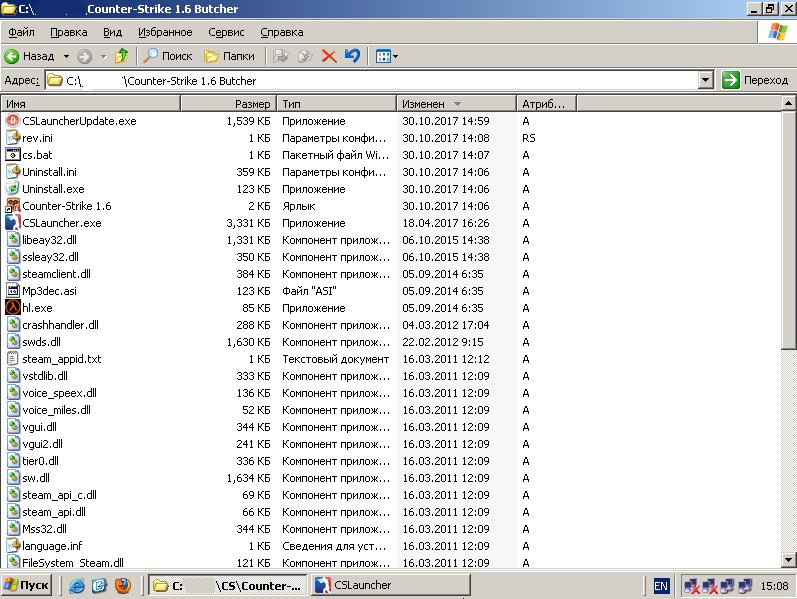Select the Uninstall.exe icon

coord(13,189)
